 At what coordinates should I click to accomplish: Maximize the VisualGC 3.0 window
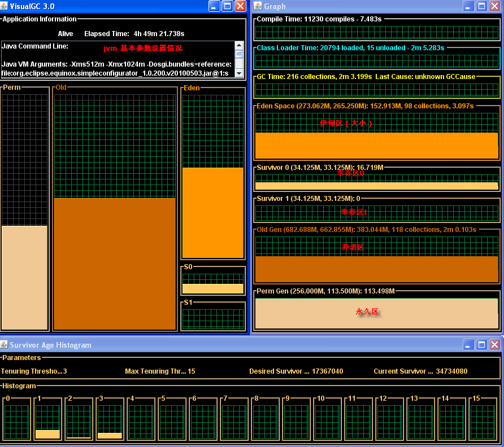click(227, 6)
